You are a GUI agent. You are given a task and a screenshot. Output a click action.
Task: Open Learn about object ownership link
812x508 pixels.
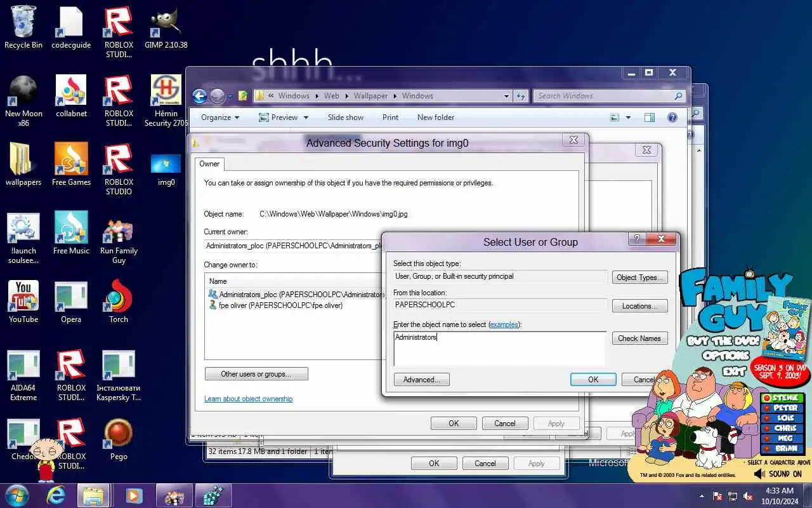(x=249, y=399)
